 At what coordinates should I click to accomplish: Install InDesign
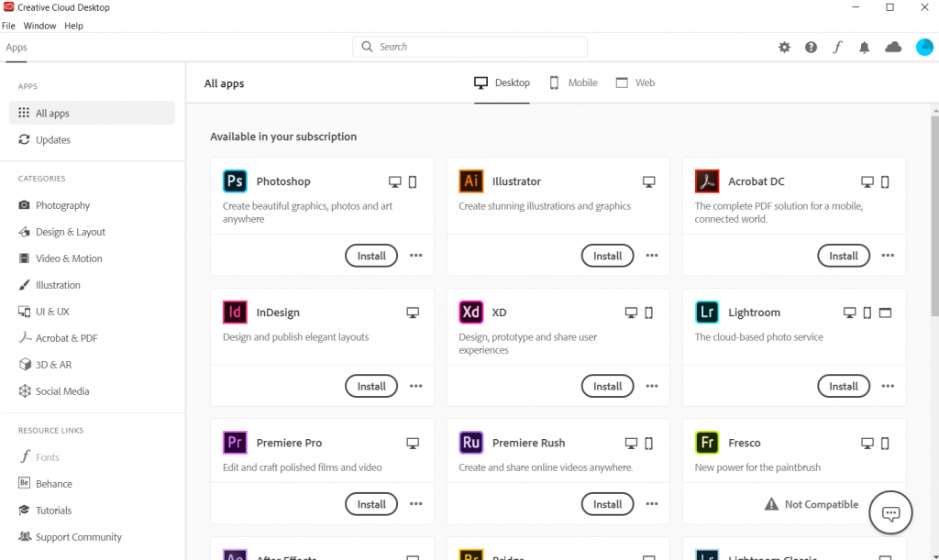click(x=371, y=386)
